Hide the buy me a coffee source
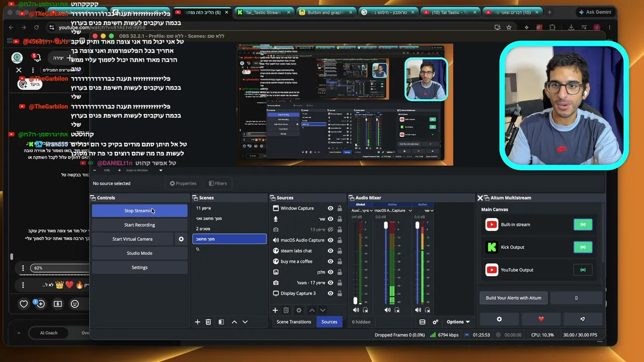The image size is (644, 362). 331,261
